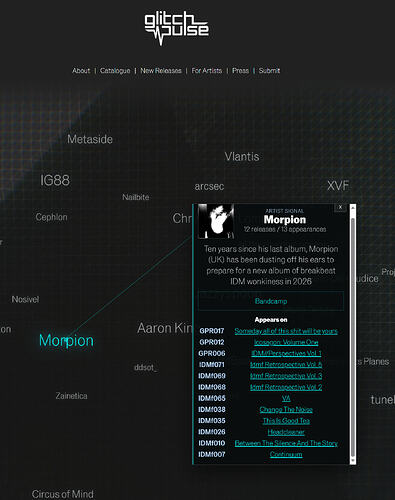Select the ddsot_ artist node
Screen dimensions: 395x500
click(x=145, y=368)
